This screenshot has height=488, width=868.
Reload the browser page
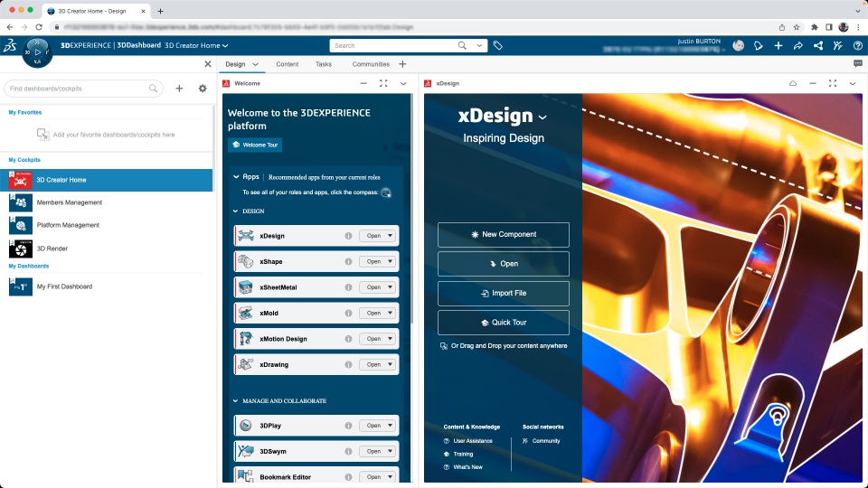pyautogui.click(x=39, y=26)
